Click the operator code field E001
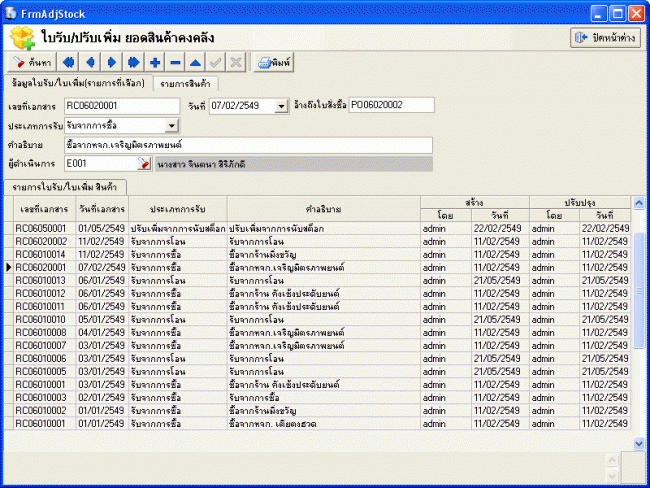The height and width of the screenshot is (488, 650). click(101, 163)
